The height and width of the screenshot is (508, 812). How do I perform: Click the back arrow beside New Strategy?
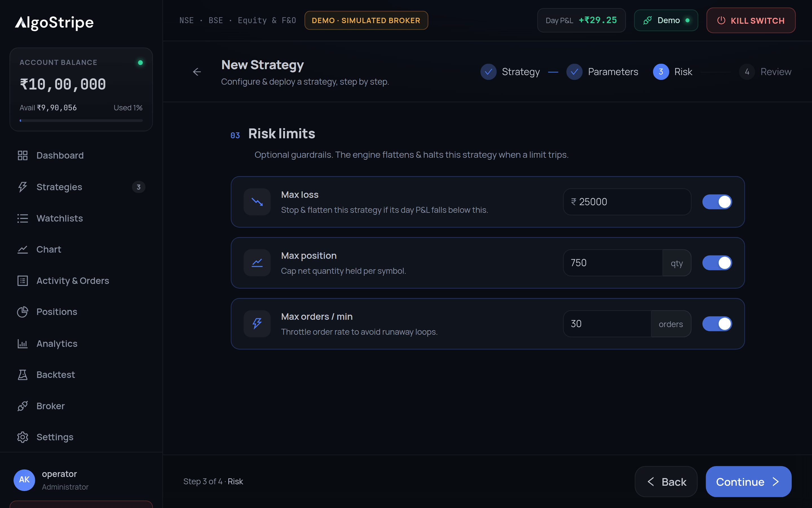click(197, 72)
